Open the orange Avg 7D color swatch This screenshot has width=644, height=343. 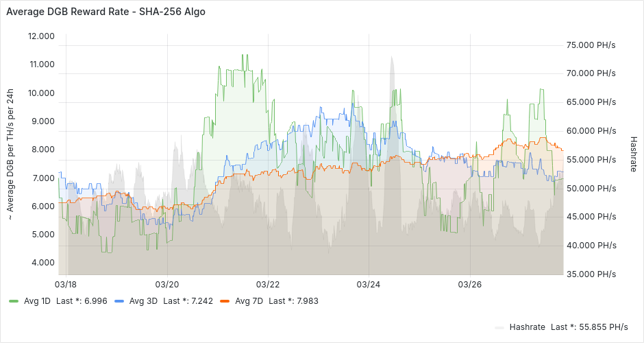point(225,301)
